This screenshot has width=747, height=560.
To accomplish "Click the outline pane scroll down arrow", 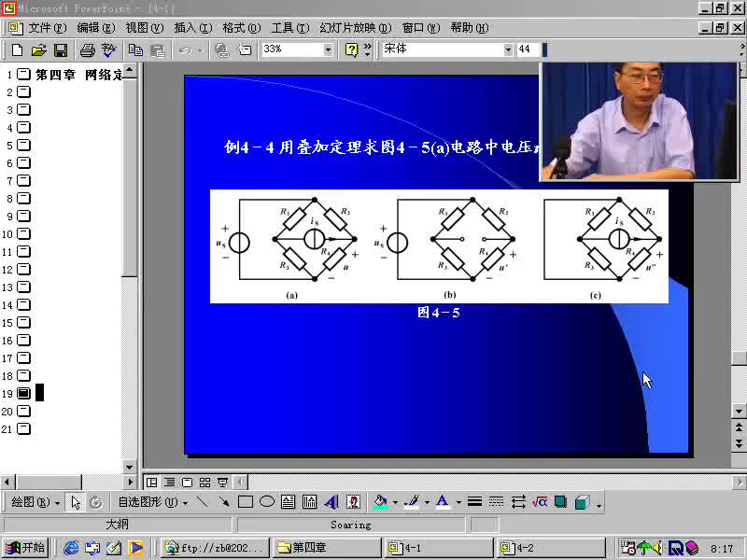I will pyautogui.click(x=129, y=468).
